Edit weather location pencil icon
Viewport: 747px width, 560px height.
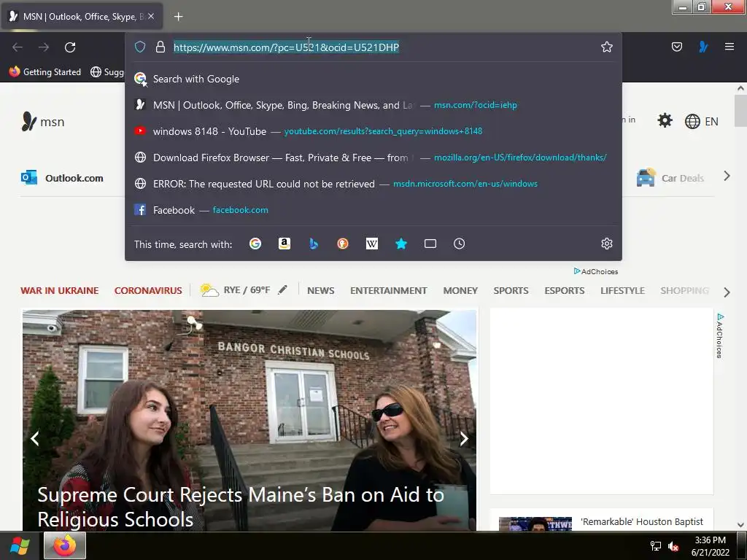(x=283, y=289)
